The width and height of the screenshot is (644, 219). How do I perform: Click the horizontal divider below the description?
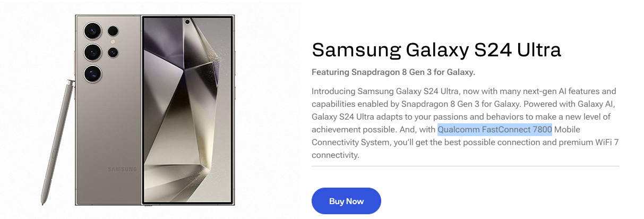(465, 166)
